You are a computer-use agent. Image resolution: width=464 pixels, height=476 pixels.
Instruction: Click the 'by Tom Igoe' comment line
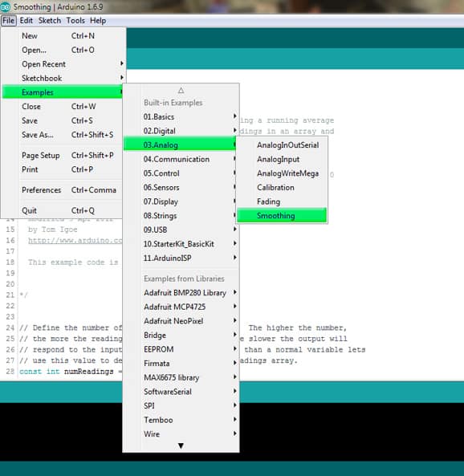point(52,230)
